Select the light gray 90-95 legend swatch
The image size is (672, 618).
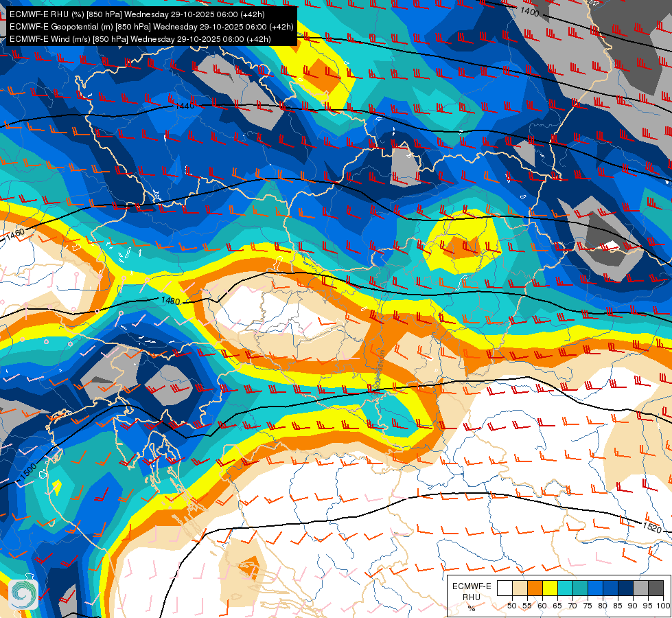coord(640,588)
